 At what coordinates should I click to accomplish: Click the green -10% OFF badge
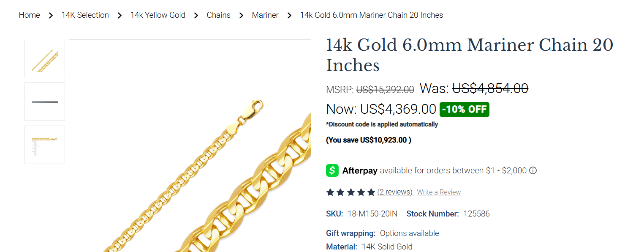[465, 110]
